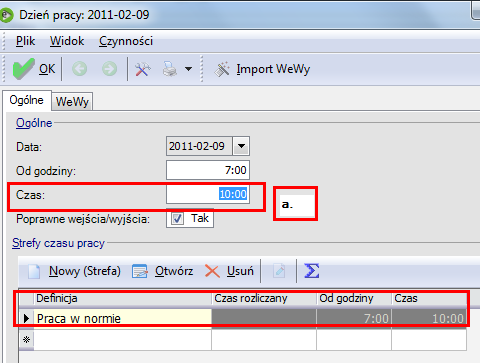The width and height of the screenshot is (480, 363).
Task: Open the Plik menu
Action: tap(25, 41)
